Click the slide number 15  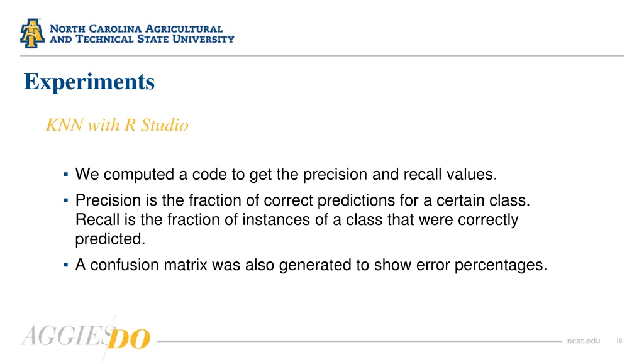pos(619,341)
